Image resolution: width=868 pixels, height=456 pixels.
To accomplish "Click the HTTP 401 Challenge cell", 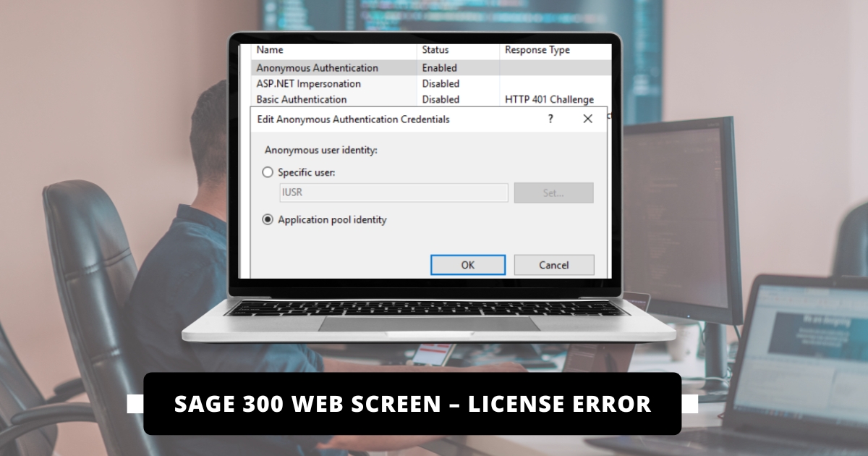I will pos(549,99).
